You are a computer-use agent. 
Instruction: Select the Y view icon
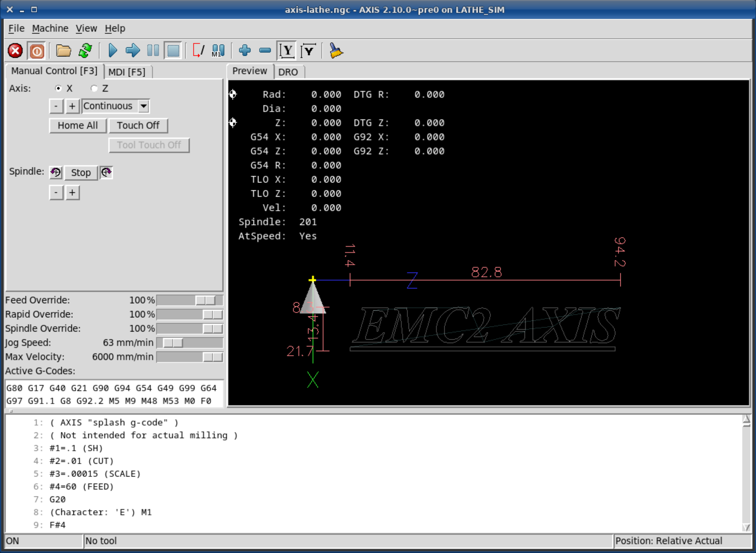[x=287, y=51]
